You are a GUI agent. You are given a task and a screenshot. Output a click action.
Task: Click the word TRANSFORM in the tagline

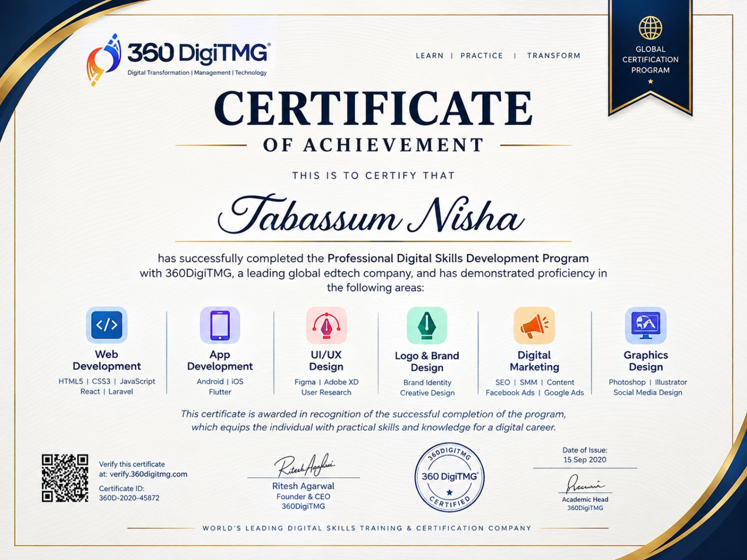click(553, 55)
